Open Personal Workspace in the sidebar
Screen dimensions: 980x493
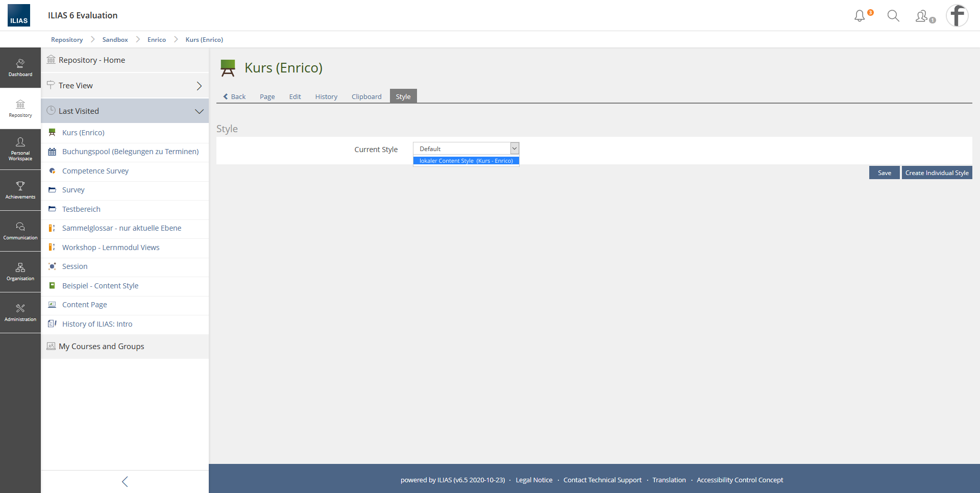coord(20,150)
